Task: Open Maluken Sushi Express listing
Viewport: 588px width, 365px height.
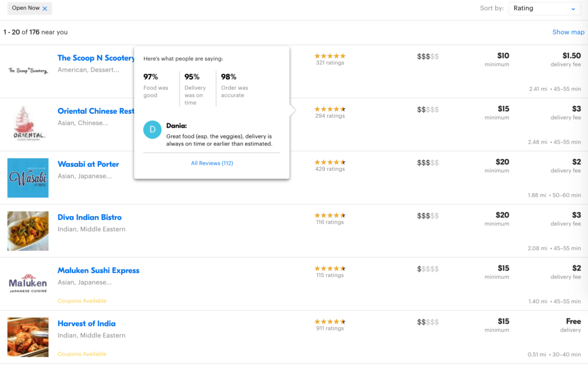Action: (x=98, y=271)
